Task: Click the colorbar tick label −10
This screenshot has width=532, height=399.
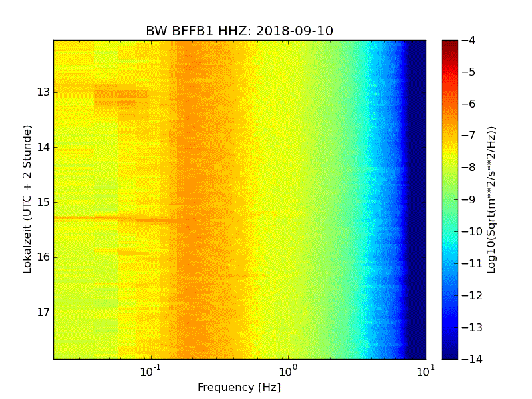Action: point(471,231)
